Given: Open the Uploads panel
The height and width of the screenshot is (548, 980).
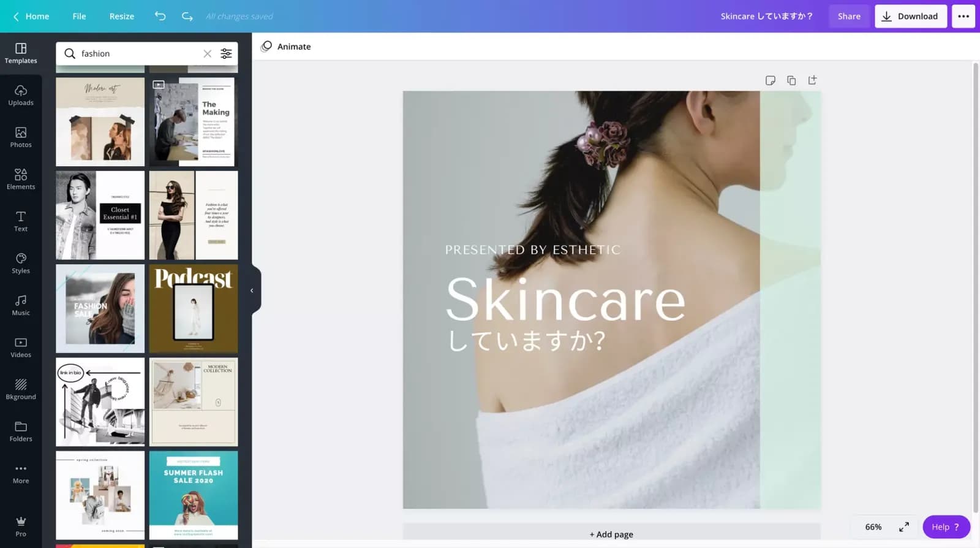Looking at the screenshot, I should coord(21,95).
